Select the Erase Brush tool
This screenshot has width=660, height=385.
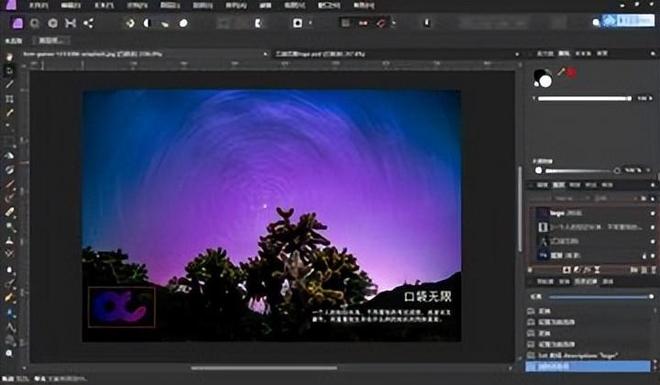(9, 212)
